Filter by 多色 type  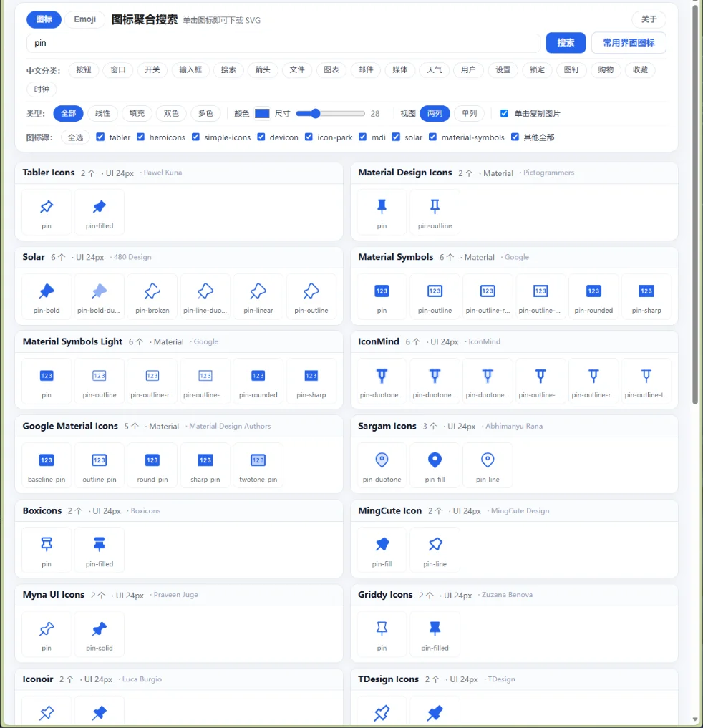pyautogui.click(x=205, y=113)
